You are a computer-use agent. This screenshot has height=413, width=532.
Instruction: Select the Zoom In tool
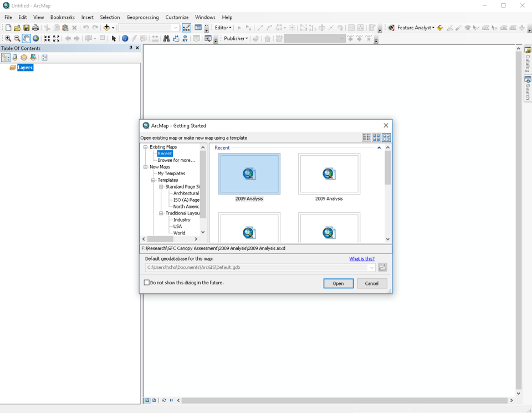(x=9, y=38)
